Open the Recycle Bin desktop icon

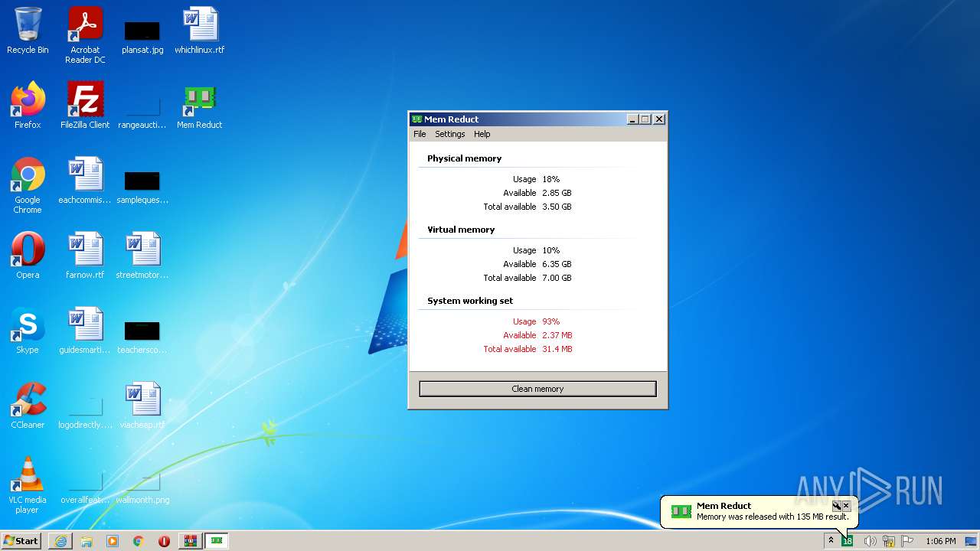pos(28,31)
